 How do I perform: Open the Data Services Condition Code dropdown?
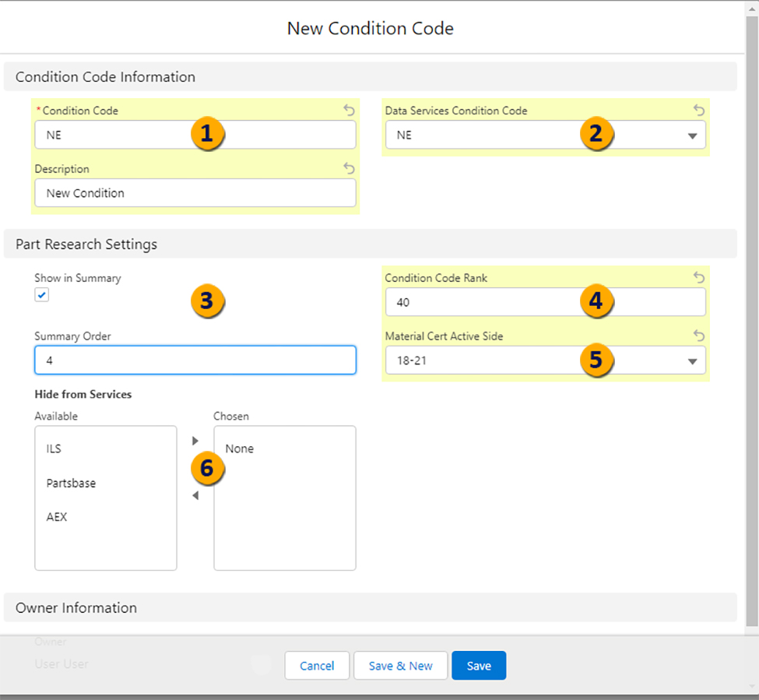[x=691, y=135]
